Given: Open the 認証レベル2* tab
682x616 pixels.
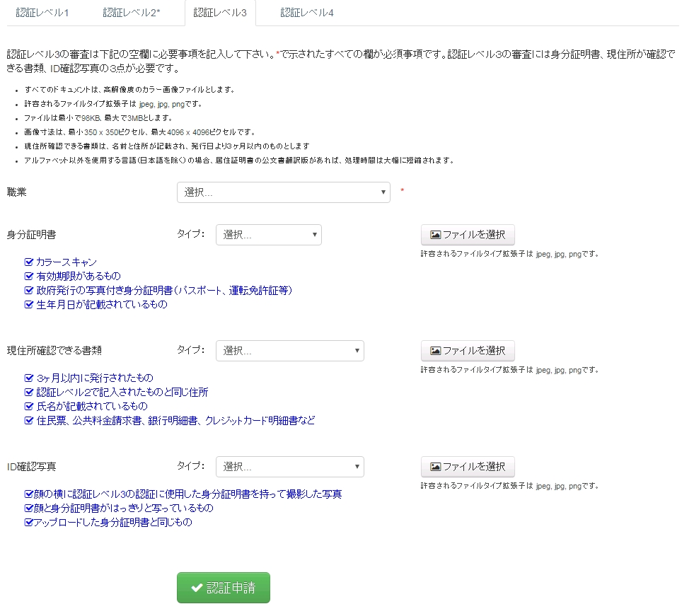Looking at the screenshot, I should pyautogui.click(x=131, y=13).
